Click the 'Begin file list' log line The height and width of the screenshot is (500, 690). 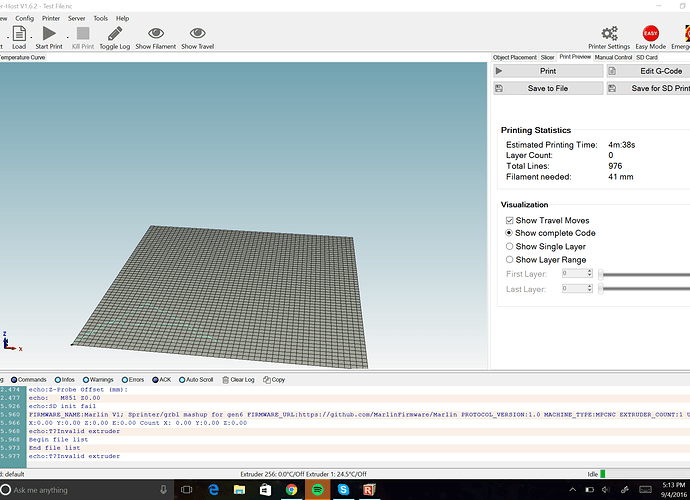coord(59,440)
